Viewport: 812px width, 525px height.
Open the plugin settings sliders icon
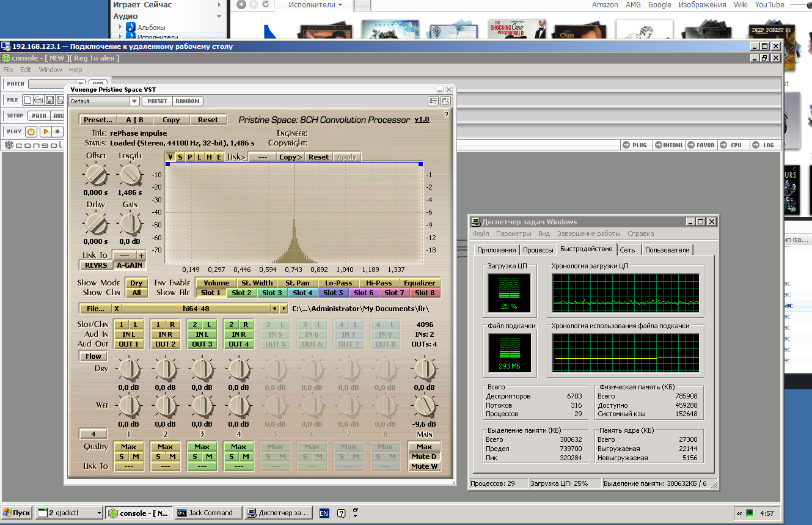pyautogui.click(x=433, y=101)
